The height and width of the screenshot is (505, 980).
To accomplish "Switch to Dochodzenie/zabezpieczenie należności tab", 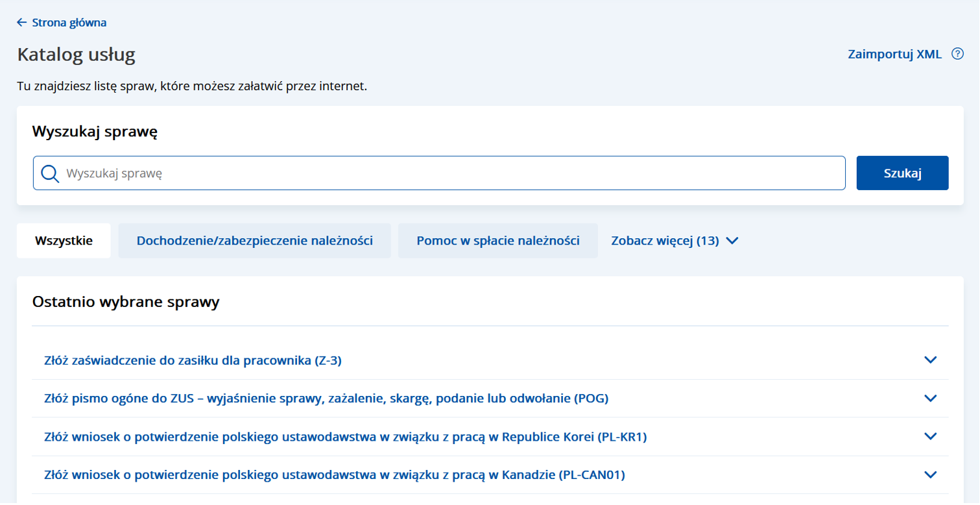I will tap(254, 241).
